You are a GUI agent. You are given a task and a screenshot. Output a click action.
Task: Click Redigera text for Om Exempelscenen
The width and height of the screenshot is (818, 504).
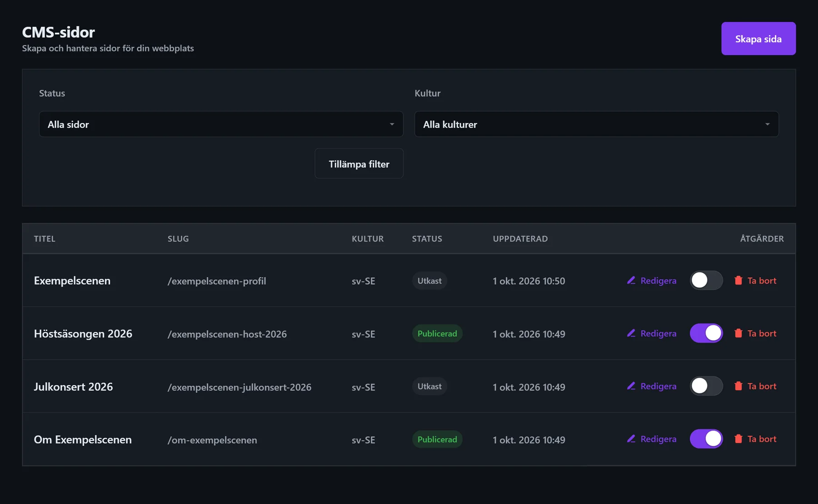(x=658, y=439)
